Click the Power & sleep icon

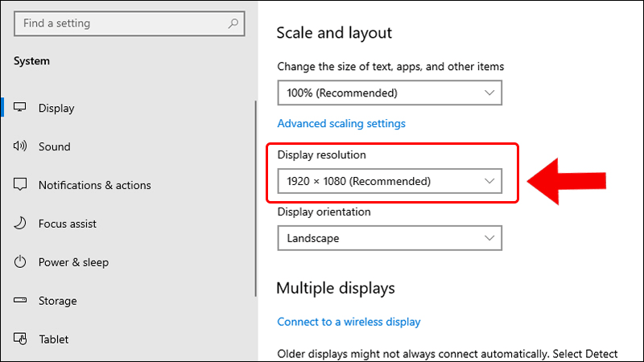coord(21,262)
